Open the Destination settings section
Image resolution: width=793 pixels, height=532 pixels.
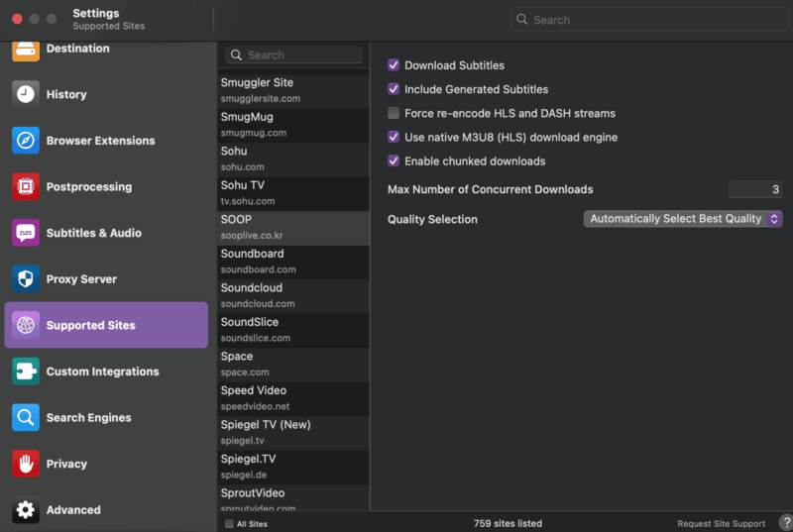coord(78,49)
